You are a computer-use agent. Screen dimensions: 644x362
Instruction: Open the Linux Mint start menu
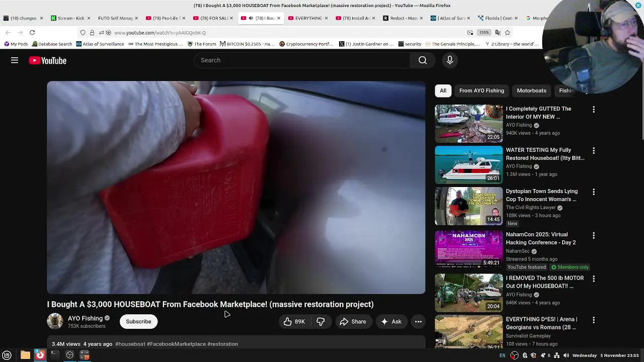(7, 355)
